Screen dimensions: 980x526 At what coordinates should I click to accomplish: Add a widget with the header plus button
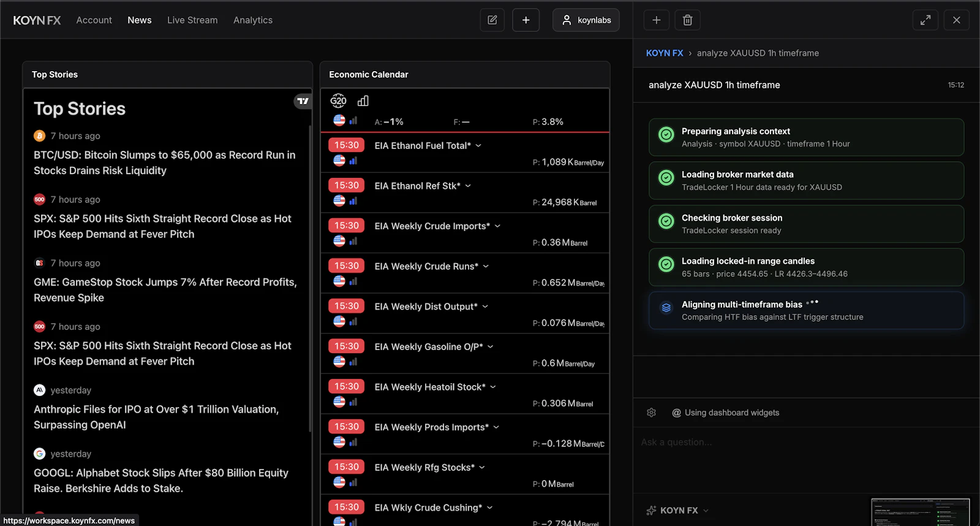pyautogui.click(x=526, y=20)
